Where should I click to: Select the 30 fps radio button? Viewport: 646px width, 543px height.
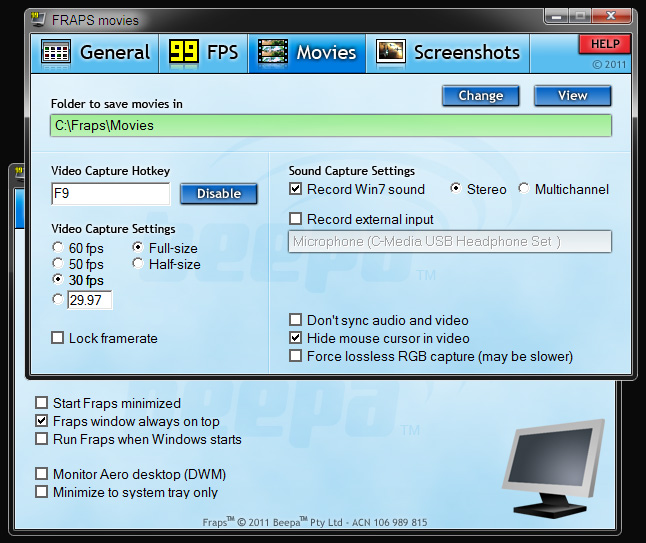[58, 280]
